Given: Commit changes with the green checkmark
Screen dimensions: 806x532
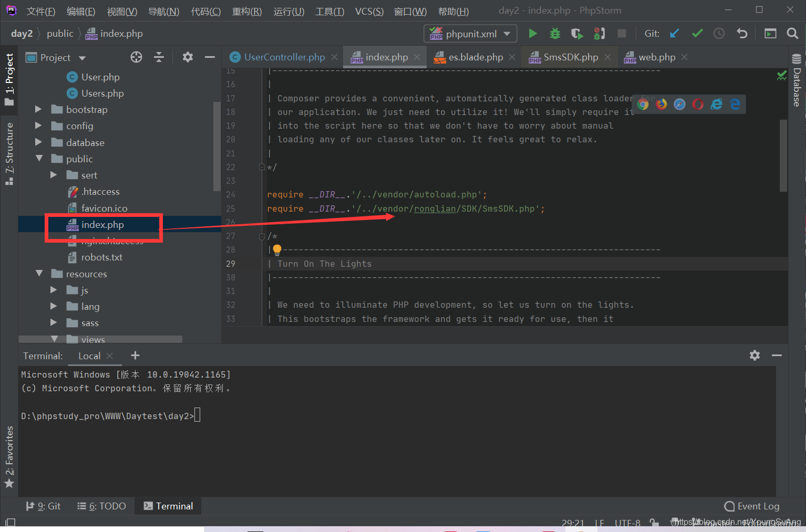Looking at the screenshot, I should [697, 34].
